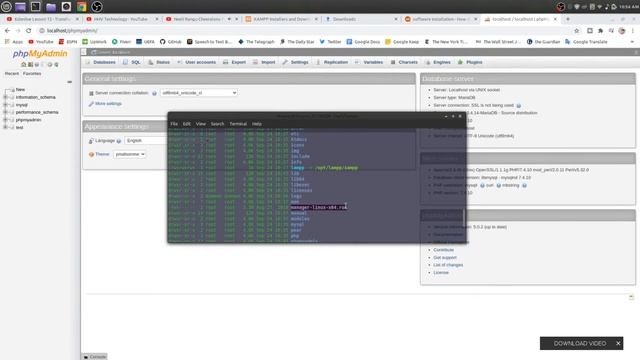Screen dimensions: 640x360
Task: Open the User accounts tab
Action: [x=197, y=62]
